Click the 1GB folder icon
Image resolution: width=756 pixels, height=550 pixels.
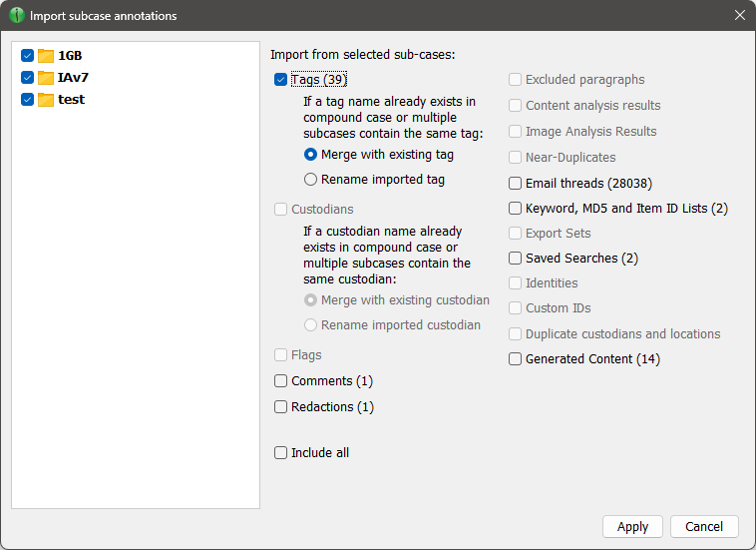pyautogui.click(x=46, y=56)
